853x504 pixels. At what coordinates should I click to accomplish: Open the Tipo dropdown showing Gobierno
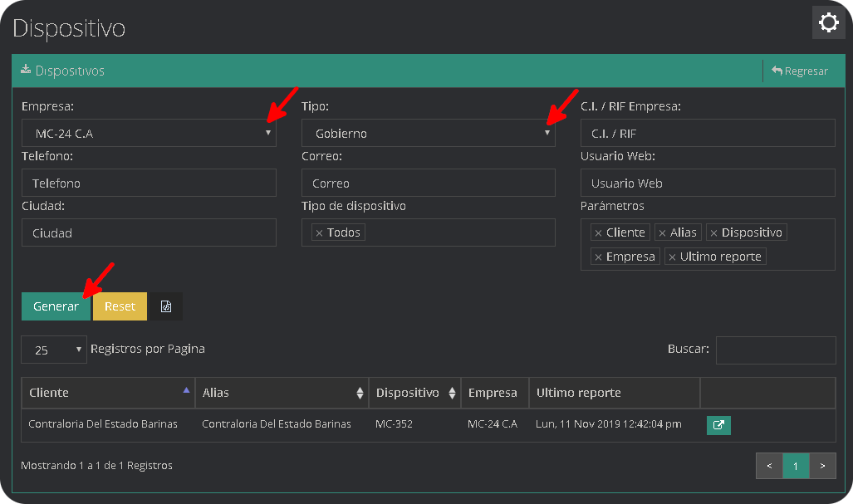[x=428, y=133]
